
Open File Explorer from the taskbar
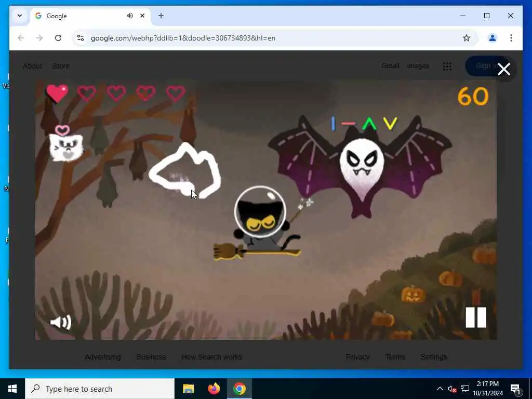[x=188, y=389]
